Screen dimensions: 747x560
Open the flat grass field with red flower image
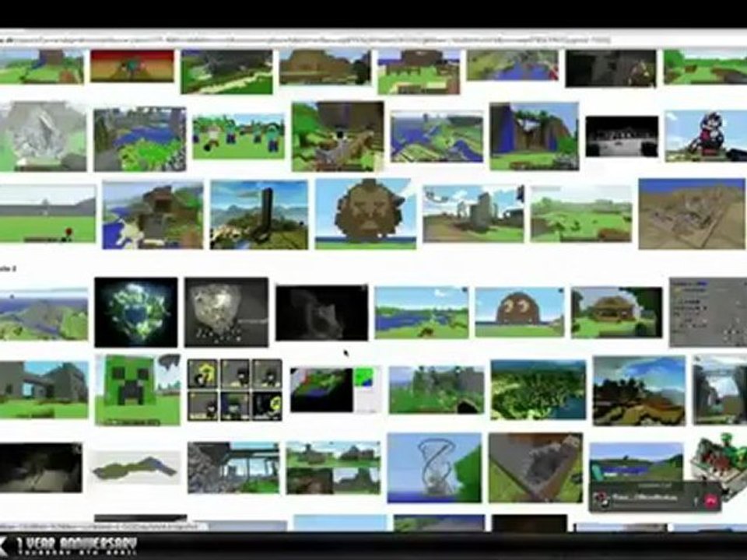click(x=47, y=214)
